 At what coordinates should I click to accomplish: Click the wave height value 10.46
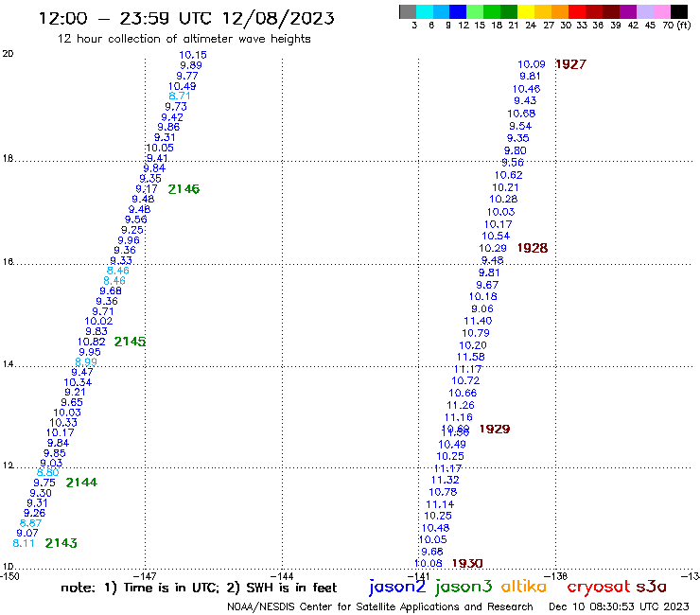pos(526,89)
